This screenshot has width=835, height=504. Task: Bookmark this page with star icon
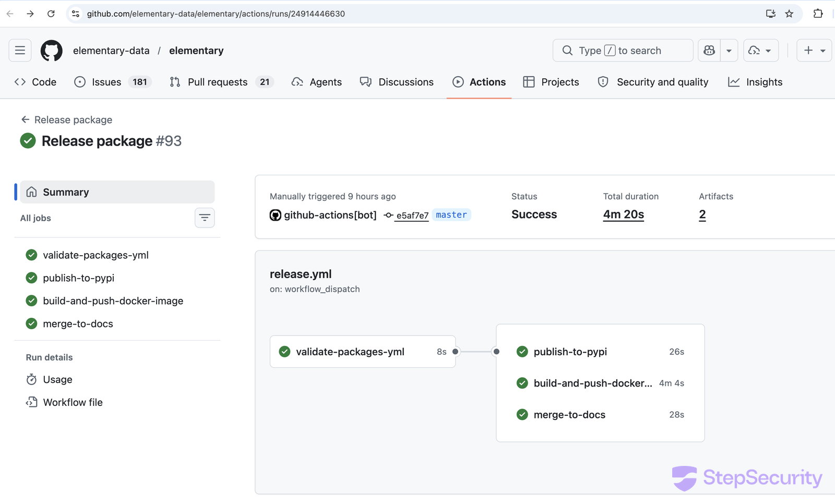[x=789, y=14]
